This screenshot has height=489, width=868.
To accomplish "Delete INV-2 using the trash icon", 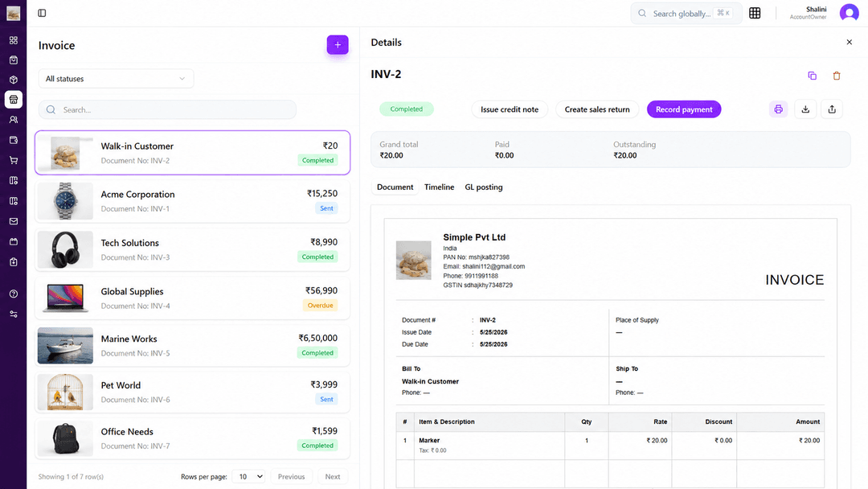I will click(837, 76).
